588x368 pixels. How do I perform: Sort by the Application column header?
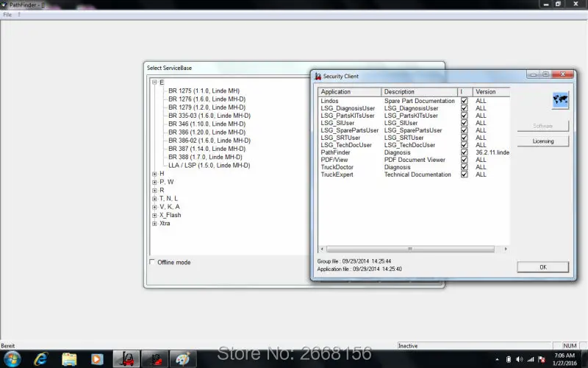[350, 91]
